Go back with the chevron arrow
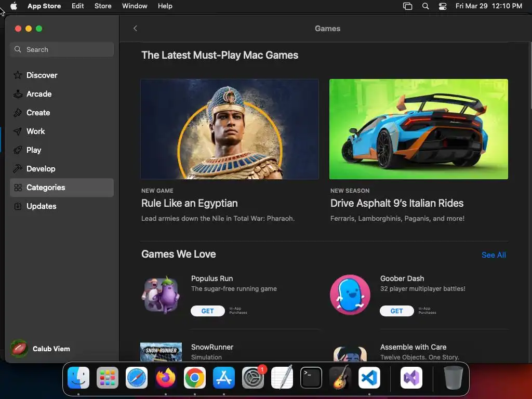The height and width of the screenshot is (399, 532). 136,28
